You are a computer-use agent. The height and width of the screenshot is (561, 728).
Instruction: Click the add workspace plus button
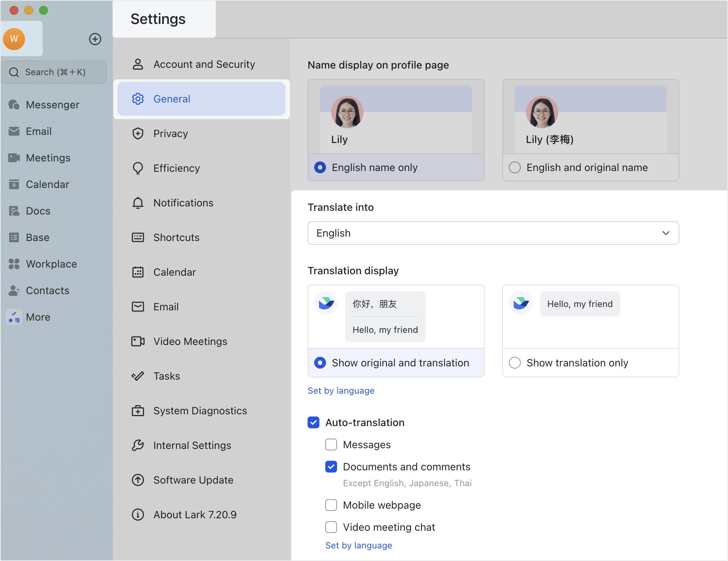(95, 39)
